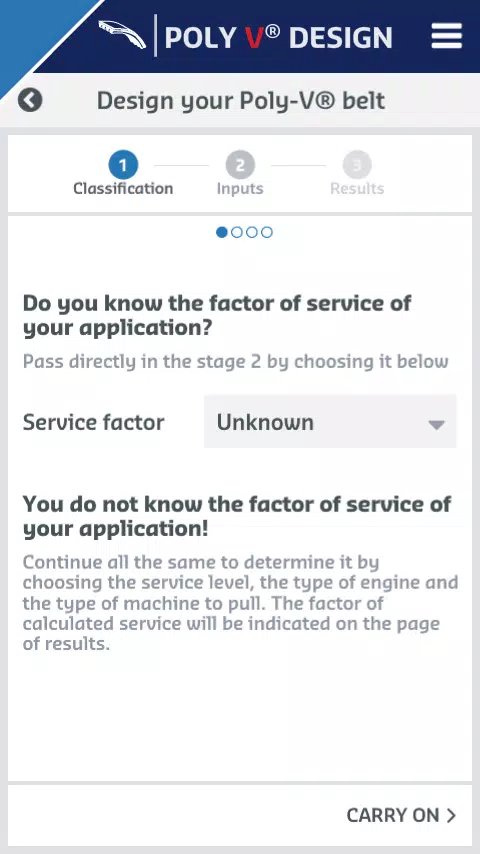This screenshot has width=480, height=854.
Task: Open the Service factor dropdown
Action: [330, 422]
